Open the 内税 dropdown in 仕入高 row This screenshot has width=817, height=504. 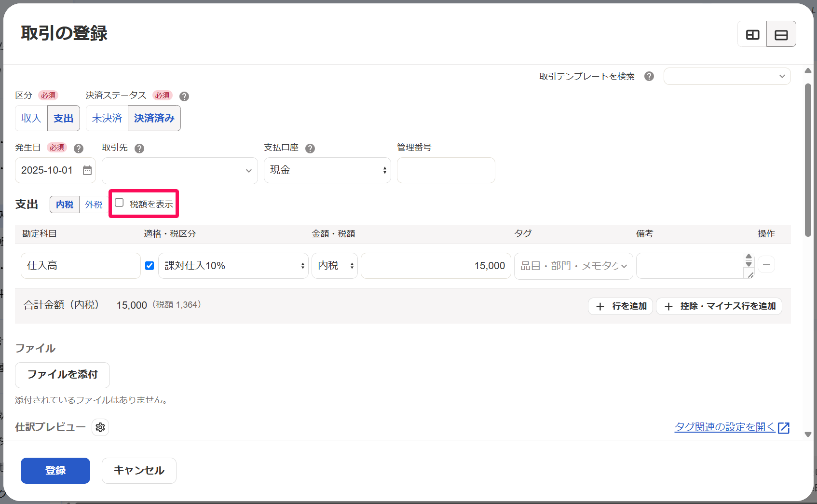(335, 266)
